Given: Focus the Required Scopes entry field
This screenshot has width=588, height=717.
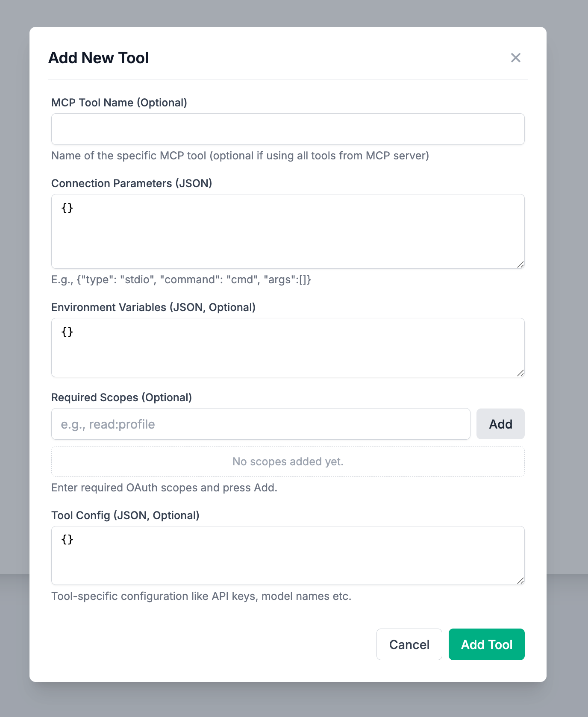Looking at the screenshot, I should [x=261, y=424].
